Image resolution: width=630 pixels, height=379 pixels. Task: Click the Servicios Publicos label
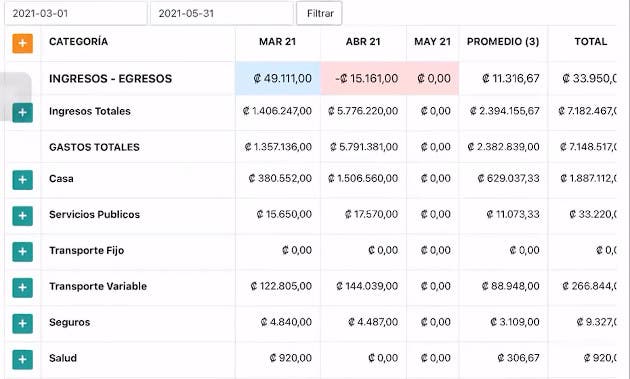(x=94, y=214)
